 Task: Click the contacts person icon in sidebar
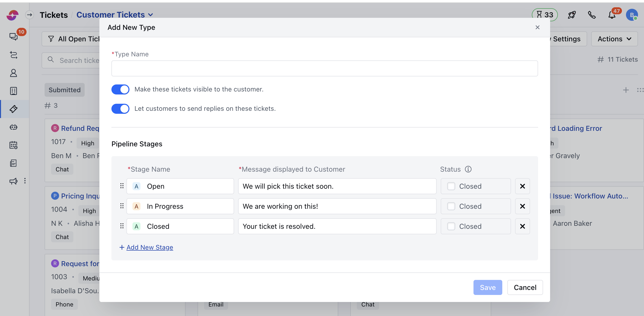[x=14, y=73]
